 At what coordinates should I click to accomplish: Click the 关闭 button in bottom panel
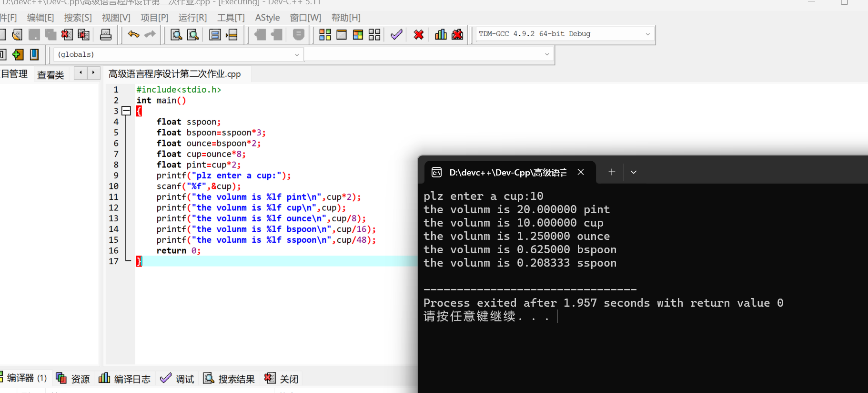pos(282,379)
